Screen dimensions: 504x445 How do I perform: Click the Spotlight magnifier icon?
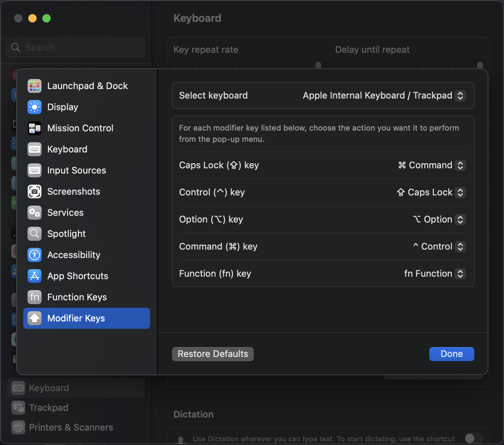(35, 234)
